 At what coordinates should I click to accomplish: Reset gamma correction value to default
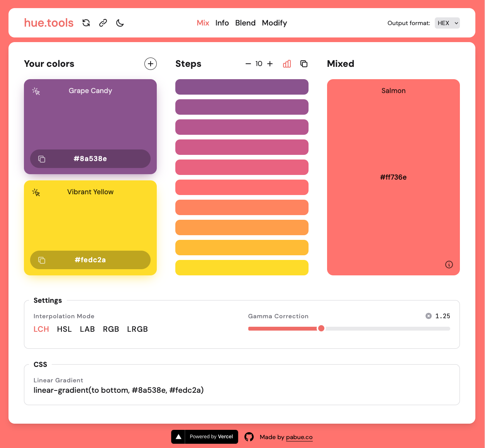tap(429, 316)
